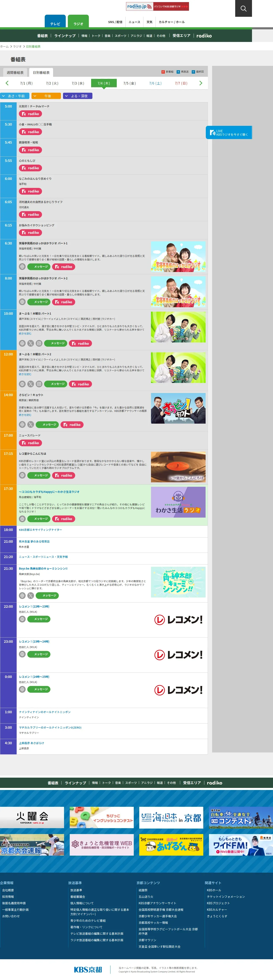Open X icon for 21:30 Boys be program

coord(31,595)
